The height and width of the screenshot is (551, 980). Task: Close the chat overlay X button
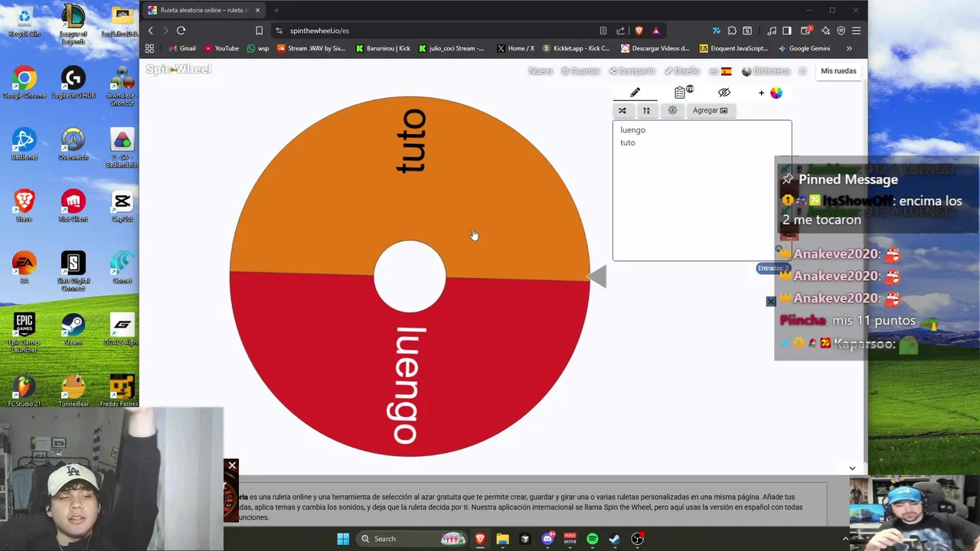pos(771,302)
